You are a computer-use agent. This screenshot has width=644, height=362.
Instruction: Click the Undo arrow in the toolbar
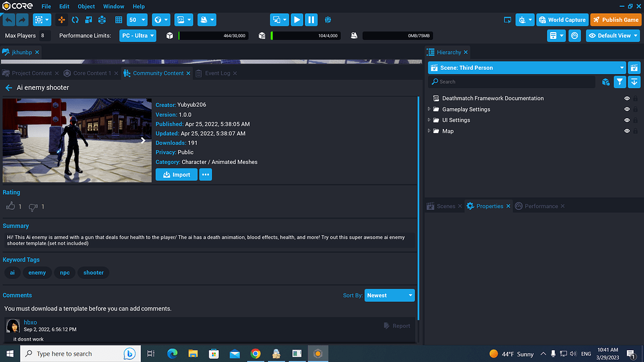coord(9,19)
